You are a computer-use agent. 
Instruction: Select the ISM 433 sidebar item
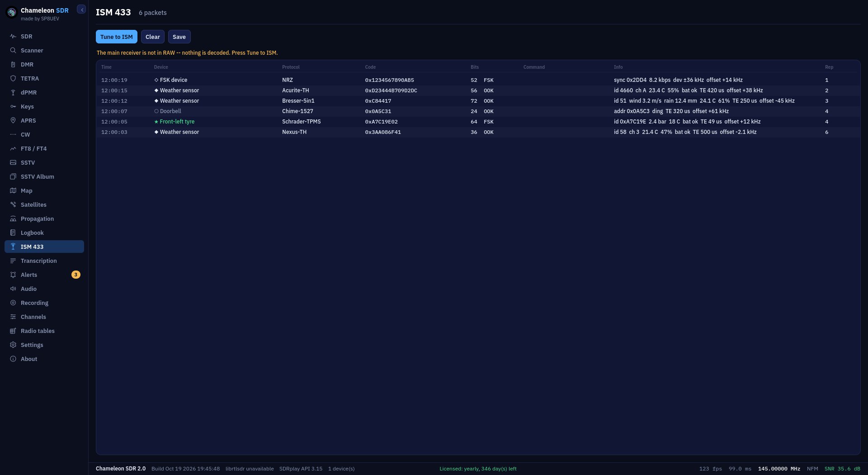coord(44,247)
